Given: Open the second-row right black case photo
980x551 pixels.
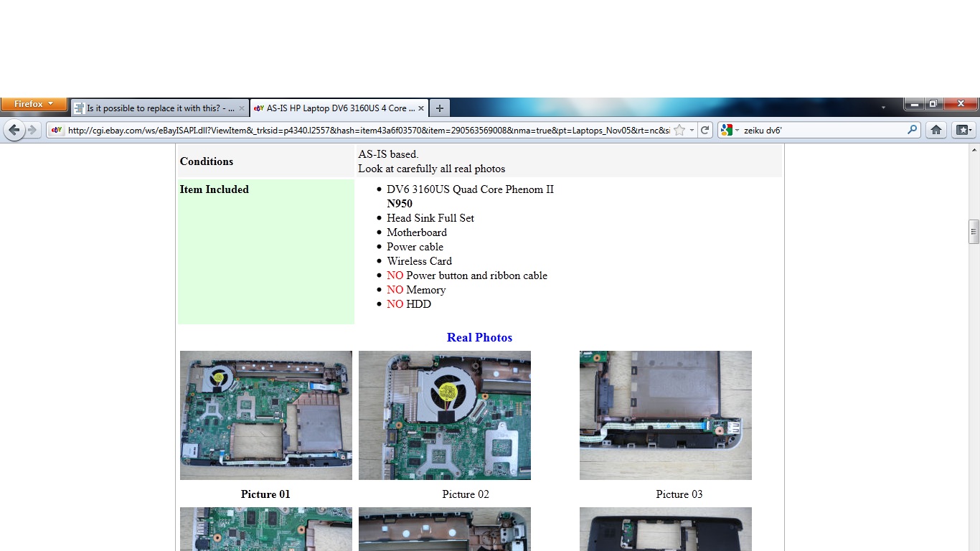Looking at the screenshot, I should (x=666, y=529).
